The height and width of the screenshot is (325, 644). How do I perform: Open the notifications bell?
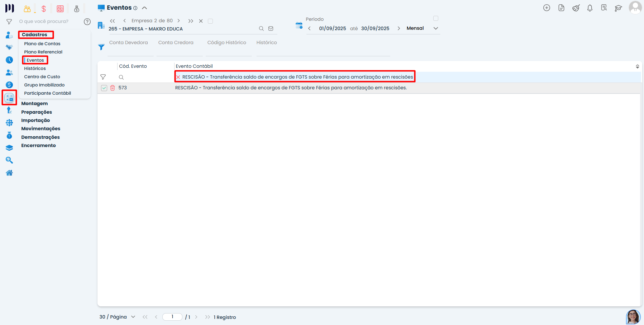coord(590,8)
